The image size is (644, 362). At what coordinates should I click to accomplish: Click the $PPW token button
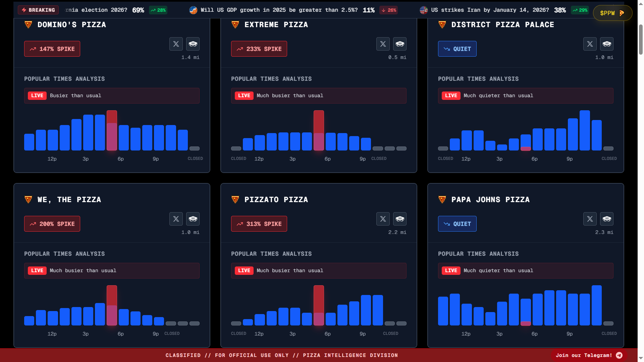tap(612, 13)
